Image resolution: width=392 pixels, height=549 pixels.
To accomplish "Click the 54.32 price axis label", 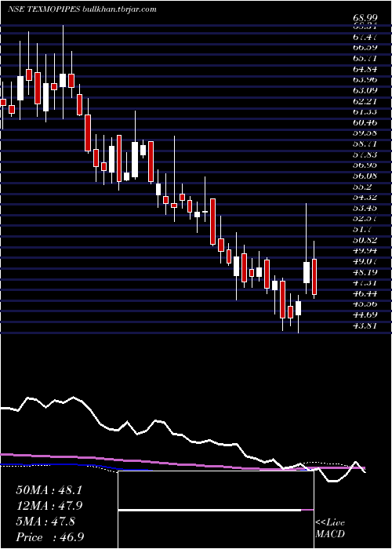I will click(x=365, y=198).
